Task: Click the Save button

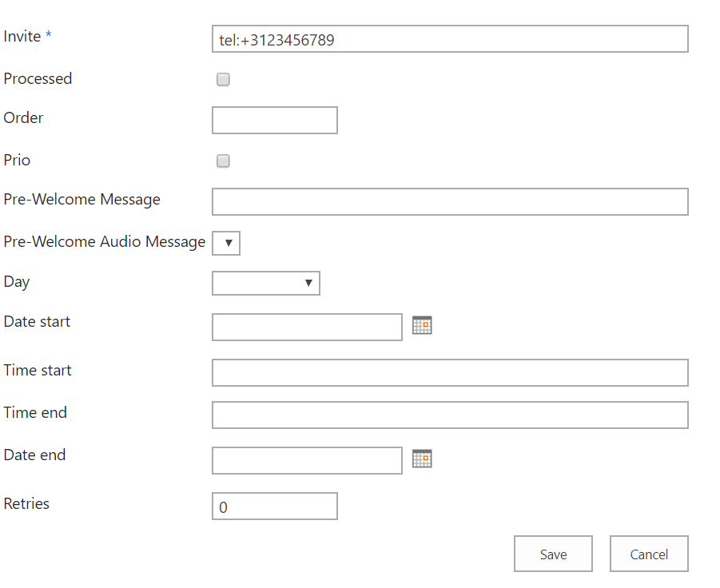Action: click(x=553, y=554)
